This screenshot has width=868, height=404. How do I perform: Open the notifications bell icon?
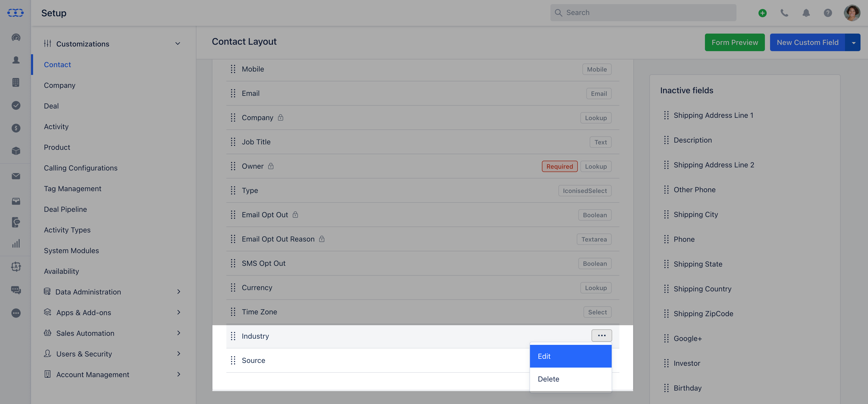(806, 13)
